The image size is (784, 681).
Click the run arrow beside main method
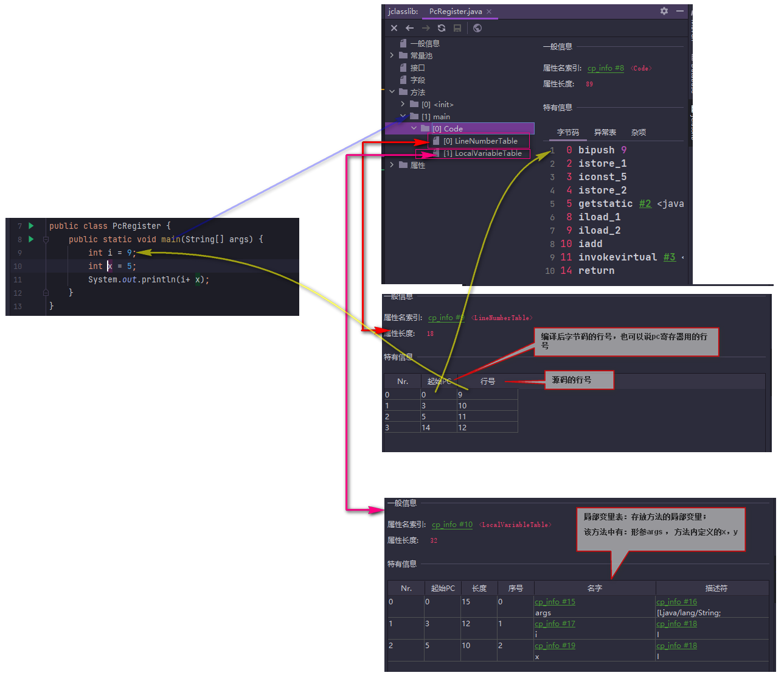point(31,239)
